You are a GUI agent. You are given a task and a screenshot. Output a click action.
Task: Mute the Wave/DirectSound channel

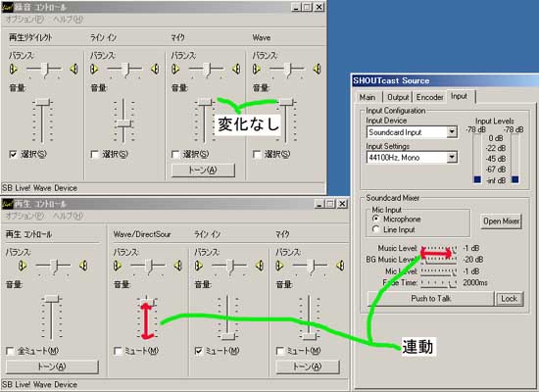118,351
